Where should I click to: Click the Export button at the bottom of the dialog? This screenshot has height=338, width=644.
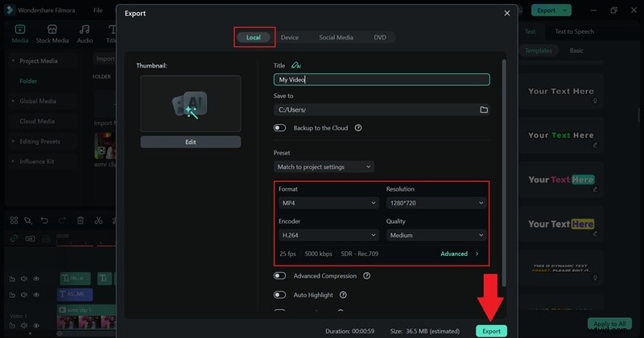pyautogui.click(x=491, y=331)
